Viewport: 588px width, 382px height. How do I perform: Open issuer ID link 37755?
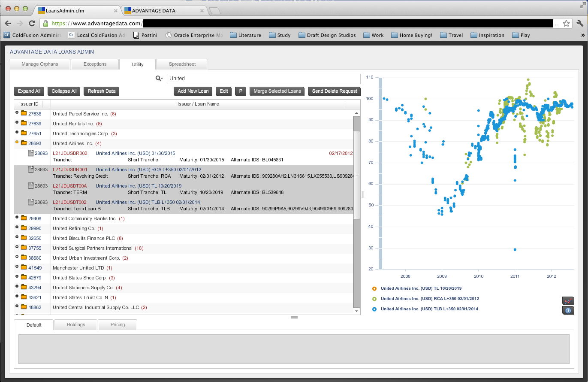[35, 248]
